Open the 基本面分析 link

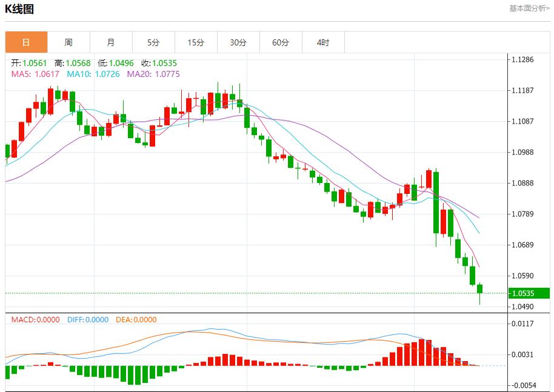pos(529,8)
